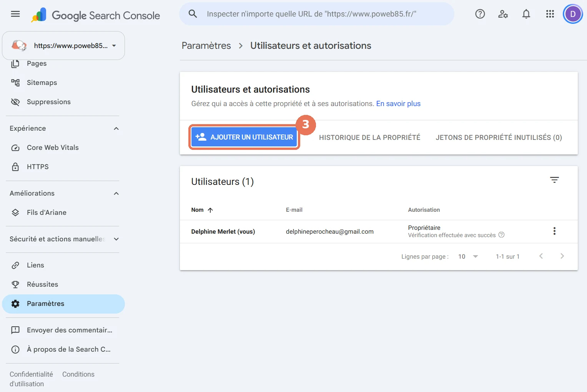Screen dimensions: 587x392
Task: Click the filter icon in Utilisateurs
Action: pyautogui.click(x=554, y=180)
